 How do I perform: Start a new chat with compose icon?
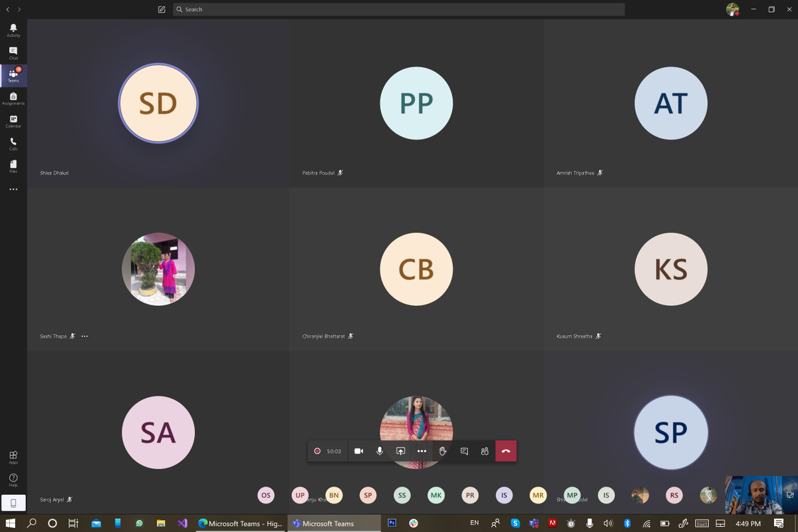(x=162, y=9)
